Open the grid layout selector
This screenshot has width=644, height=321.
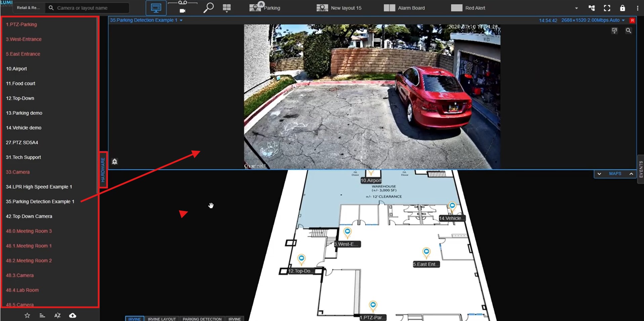point(227,8)
